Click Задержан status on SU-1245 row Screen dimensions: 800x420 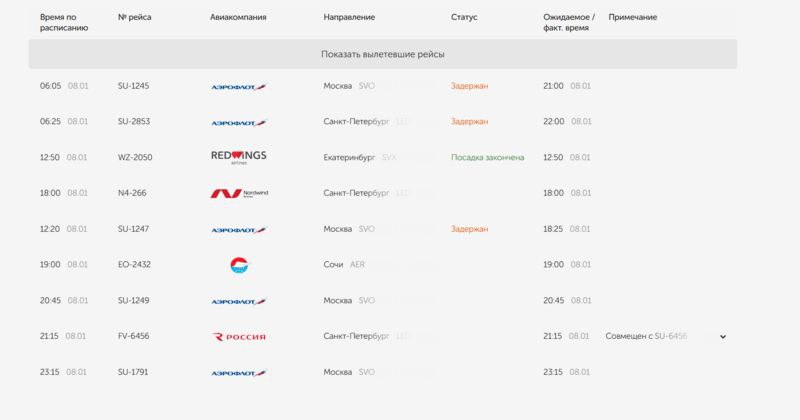click(469, 86)
